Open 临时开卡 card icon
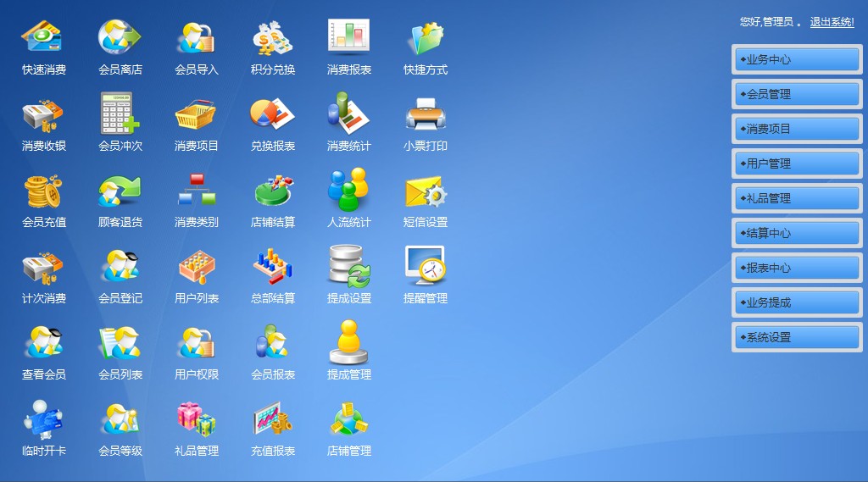868x482 pixels. pos(42,419)
